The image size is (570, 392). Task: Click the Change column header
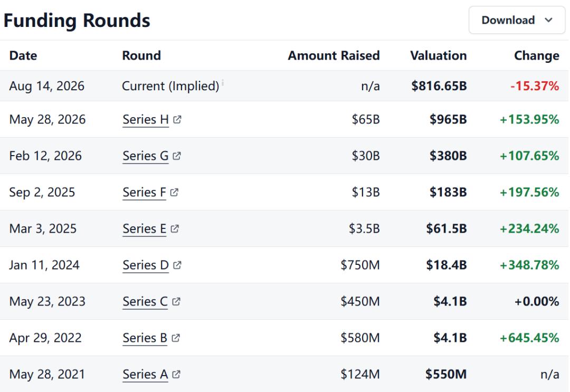(537, 55)
